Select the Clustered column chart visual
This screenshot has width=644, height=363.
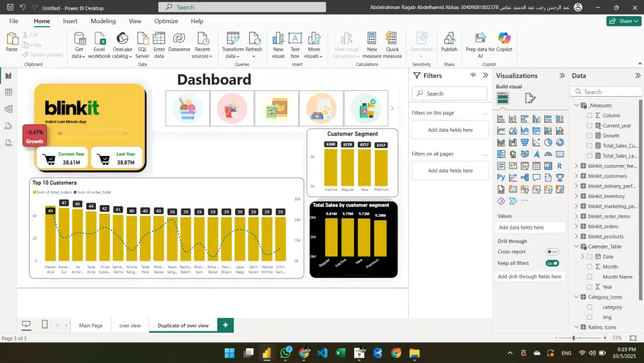click(x=536, y=119)
